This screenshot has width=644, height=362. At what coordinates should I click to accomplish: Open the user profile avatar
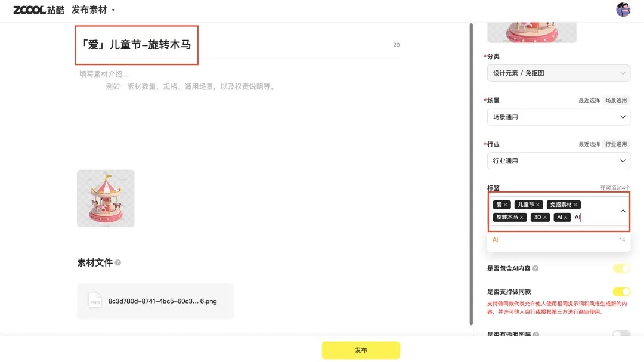(623, 10)
